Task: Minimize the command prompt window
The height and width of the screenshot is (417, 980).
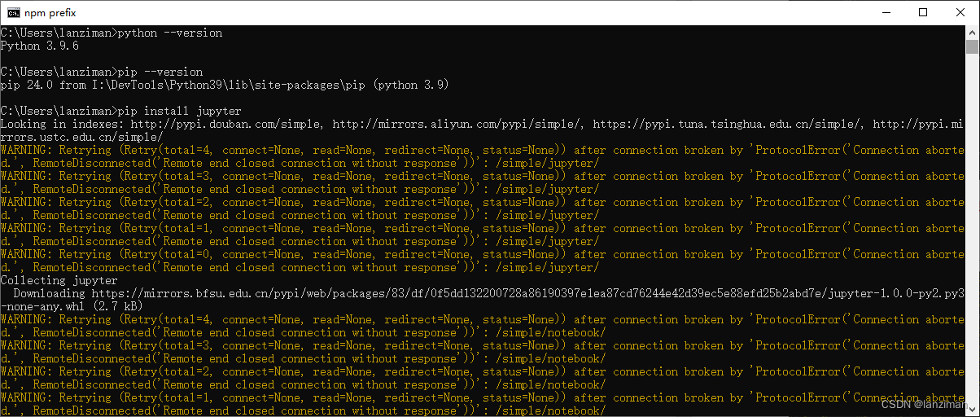Action: [886, 12]
